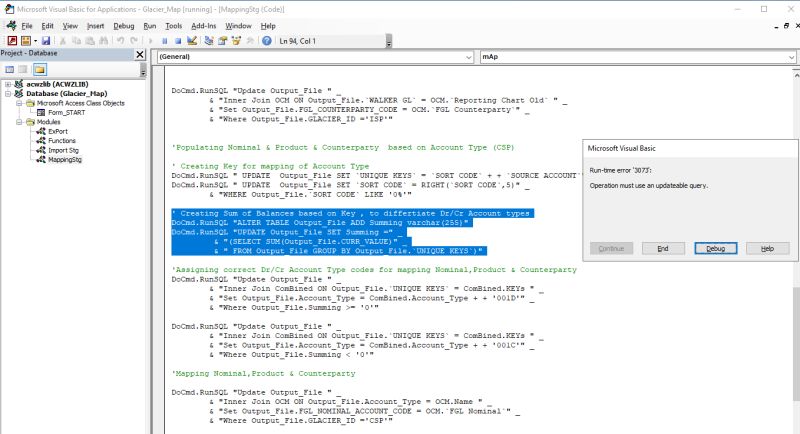Click the View Code icon in Project pane
This screenshot has width=800, height=434.
pos(10,69)
